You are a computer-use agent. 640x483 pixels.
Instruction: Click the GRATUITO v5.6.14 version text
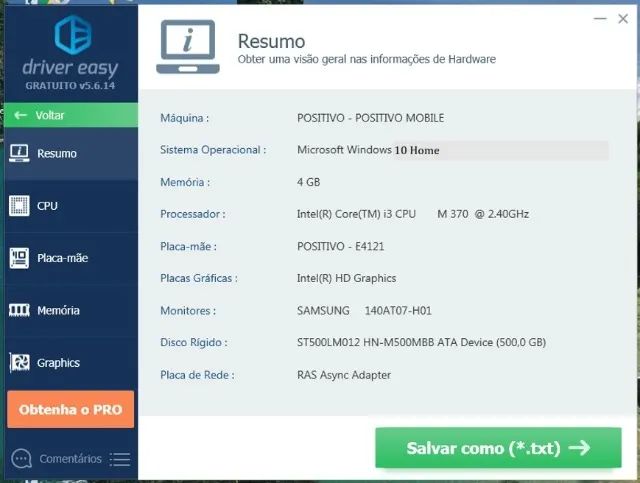point(70,86)
